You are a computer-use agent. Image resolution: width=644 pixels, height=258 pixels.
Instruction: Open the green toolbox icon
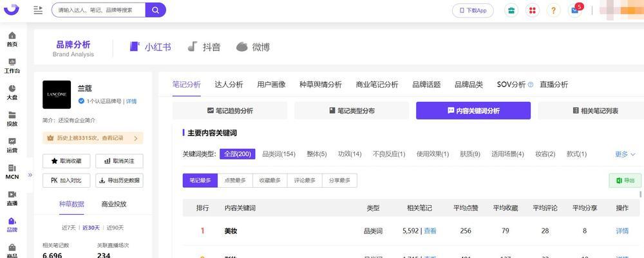coord(511,11)
